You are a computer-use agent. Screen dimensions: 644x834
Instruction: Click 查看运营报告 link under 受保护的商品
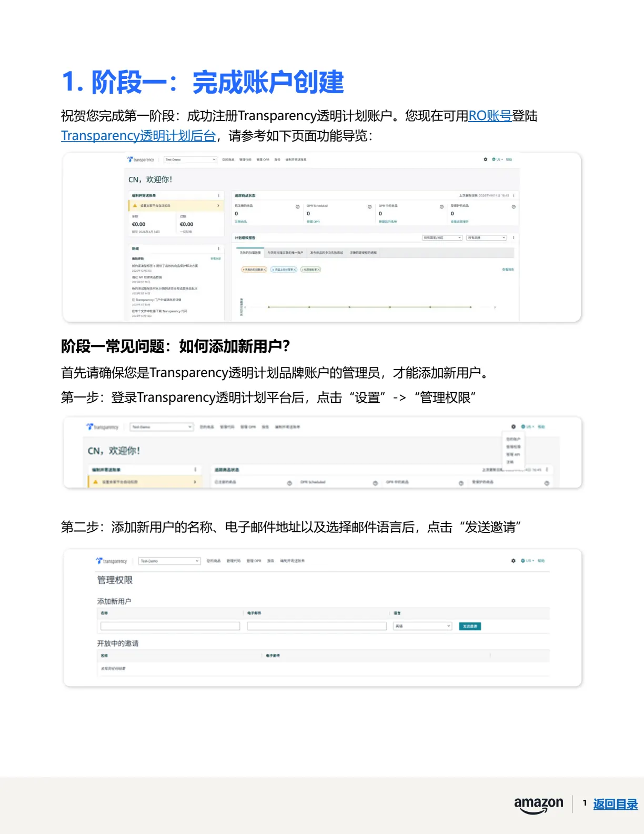pyautogui.click(x=459, y=222)
